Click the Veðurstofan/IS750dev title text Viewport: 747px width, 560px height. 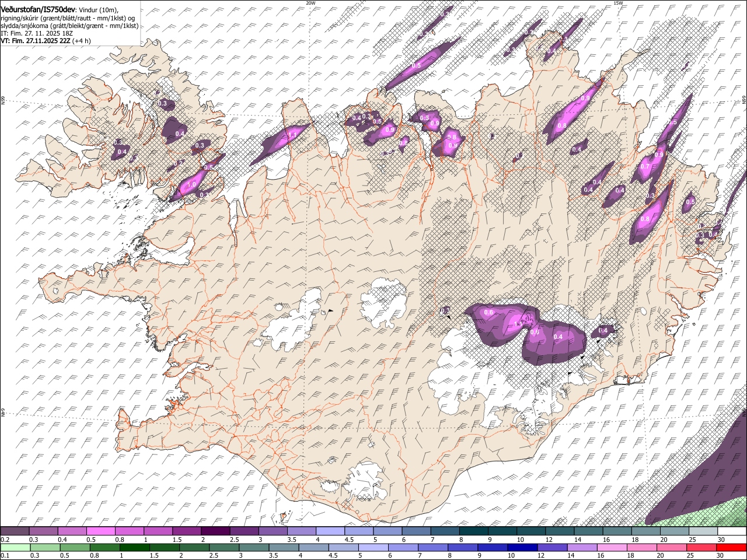coord(38,9)
